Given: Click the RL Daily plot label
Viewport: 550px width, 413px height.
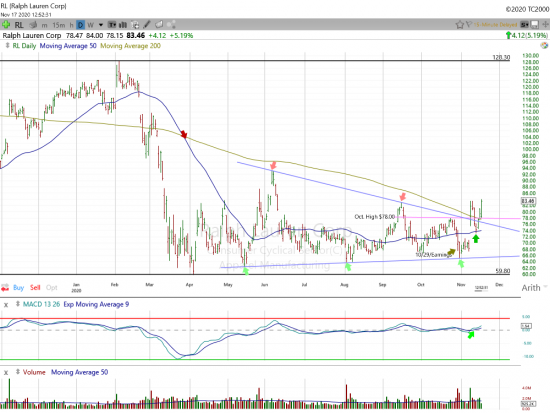Looking at the screenshot, I should click(x=24, y=46).
